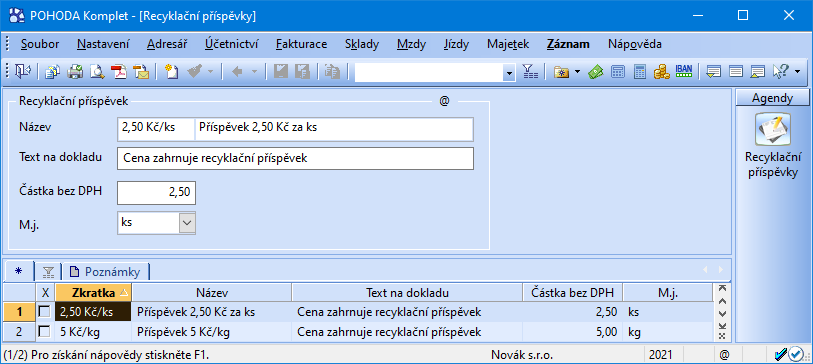Click the copy documents toolbar icon

pyautogui.click(x=52, y=72)
